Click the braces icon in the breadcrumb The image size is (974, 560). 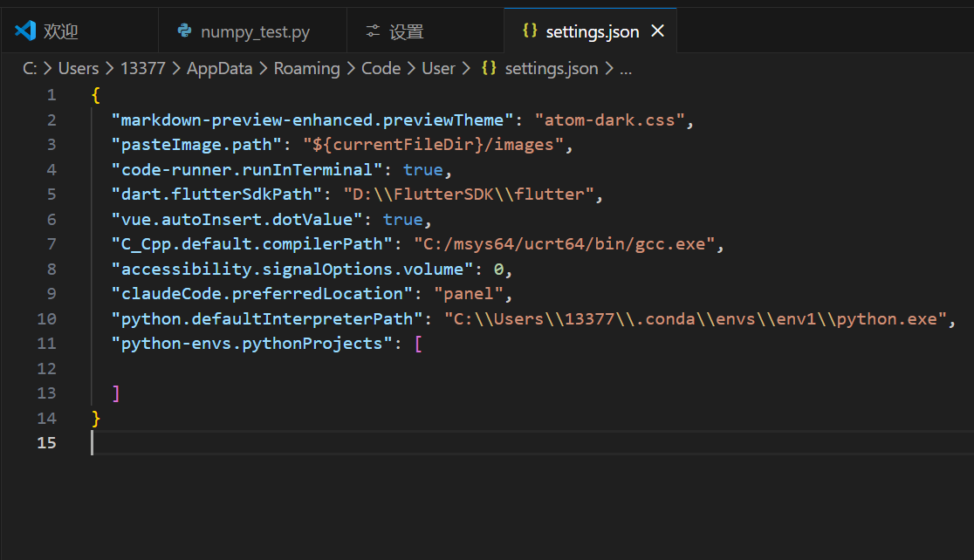489,68
